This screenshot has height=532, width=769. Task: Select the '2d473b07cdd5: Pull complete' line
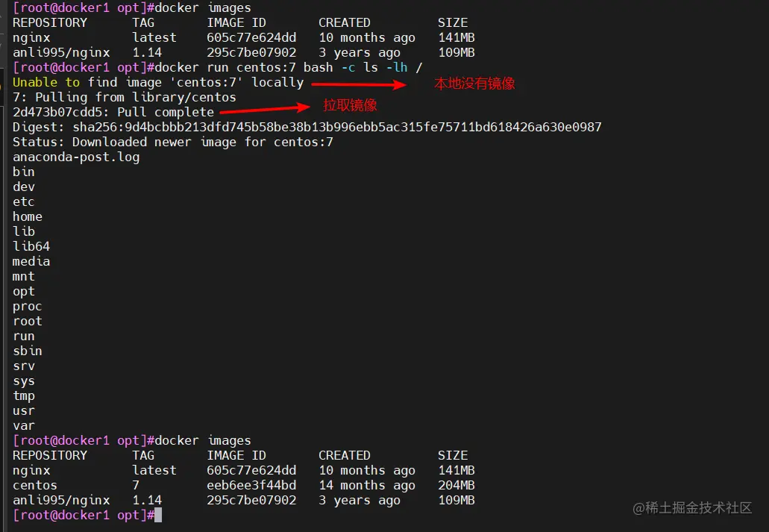coord(113,113)
